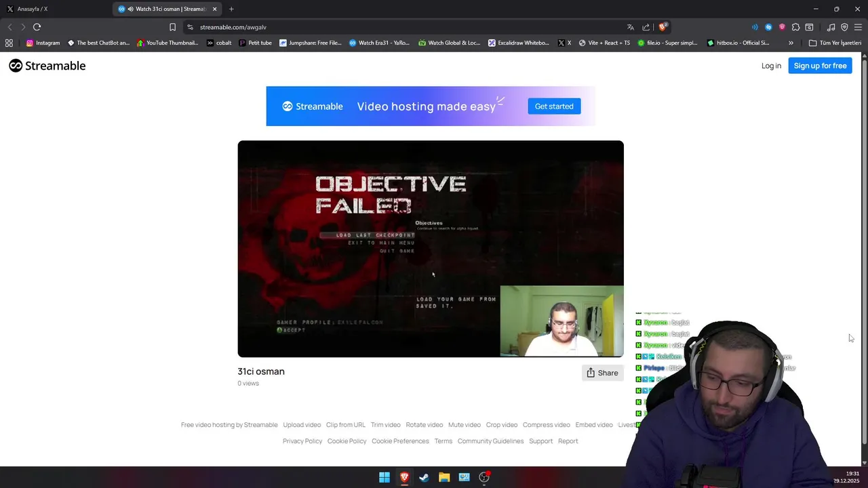Click the share icon in the address bar
The height and width of the screenshot is (488, 868).
(646, 27)
